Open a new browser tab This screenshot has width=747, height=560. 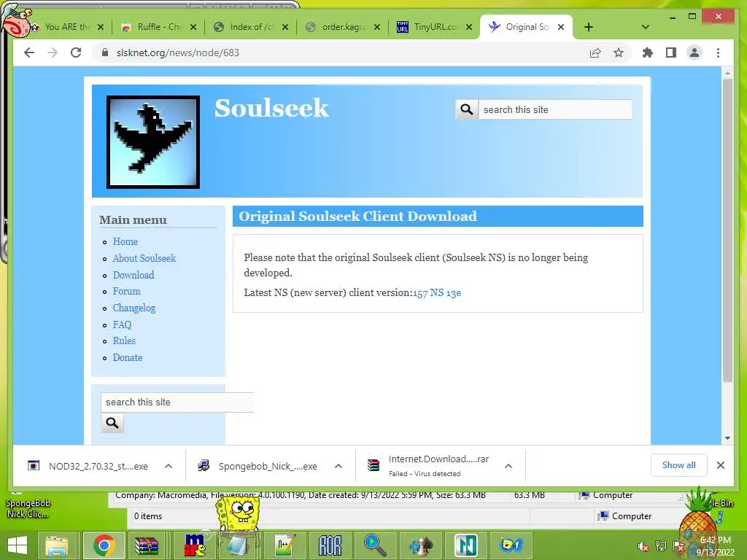pyautogui.click(x=589, y=27)
